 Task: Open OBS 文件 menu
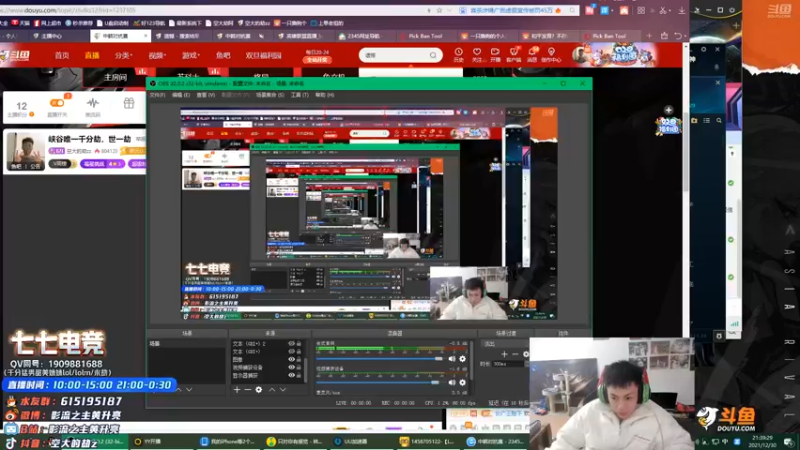(x=157, y=95)
